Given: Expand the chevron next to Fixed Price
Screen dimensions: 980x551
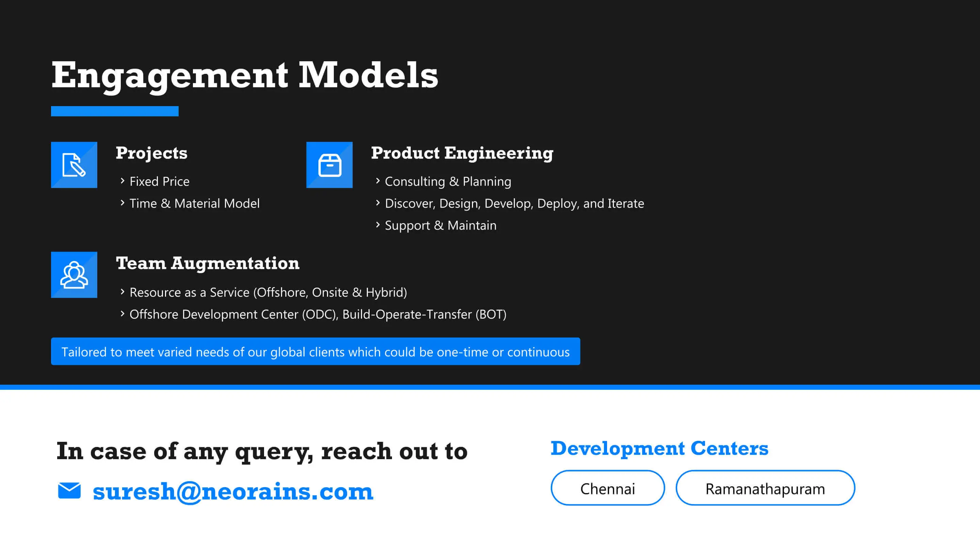Looking at the screenshot, I should pyautogui.click(x=122, y=181).
